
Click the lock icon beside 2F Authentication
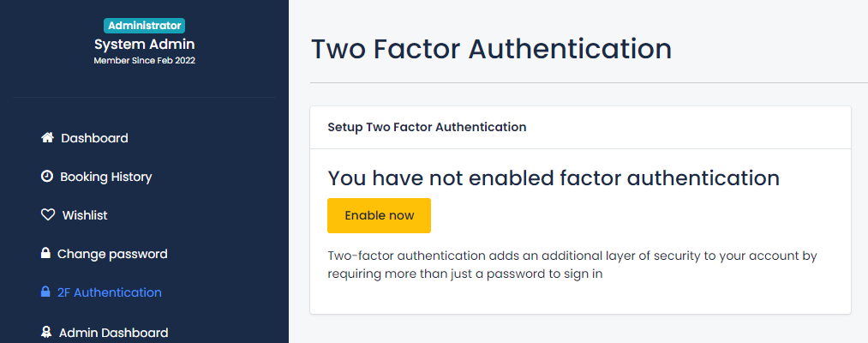(45, 292)
